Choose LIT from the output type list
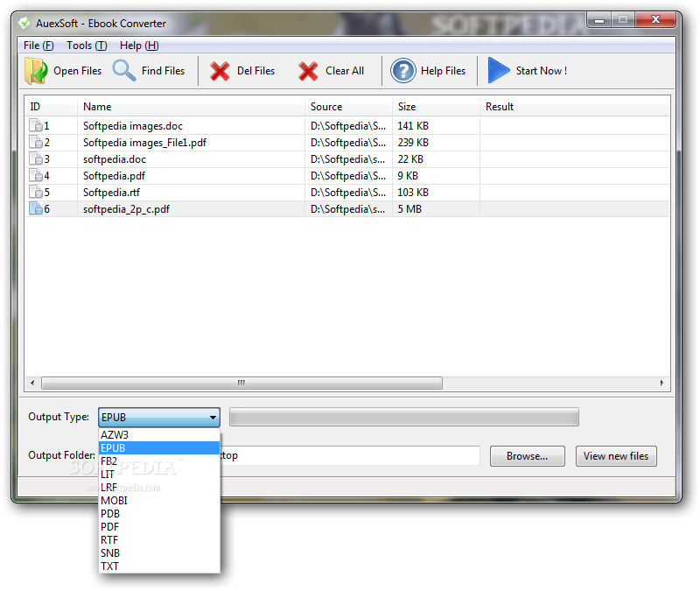Image resolution: width=700 pixels, height=591 pixels. 159,474
